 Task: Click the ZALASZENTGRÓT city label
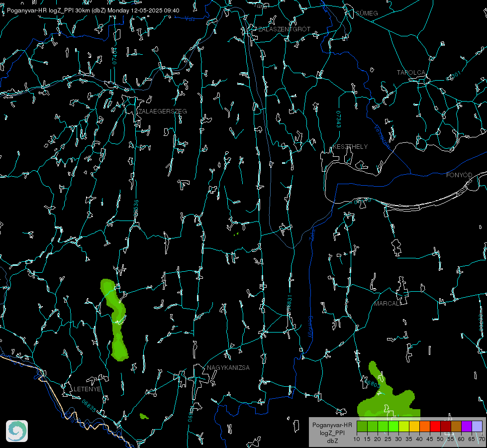point(284,29)
